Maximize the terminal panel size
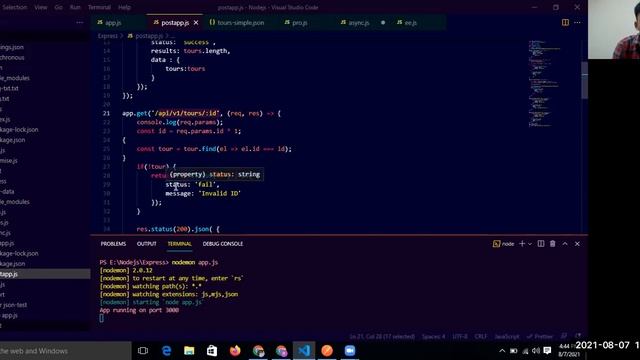 [x=565, y=244]
